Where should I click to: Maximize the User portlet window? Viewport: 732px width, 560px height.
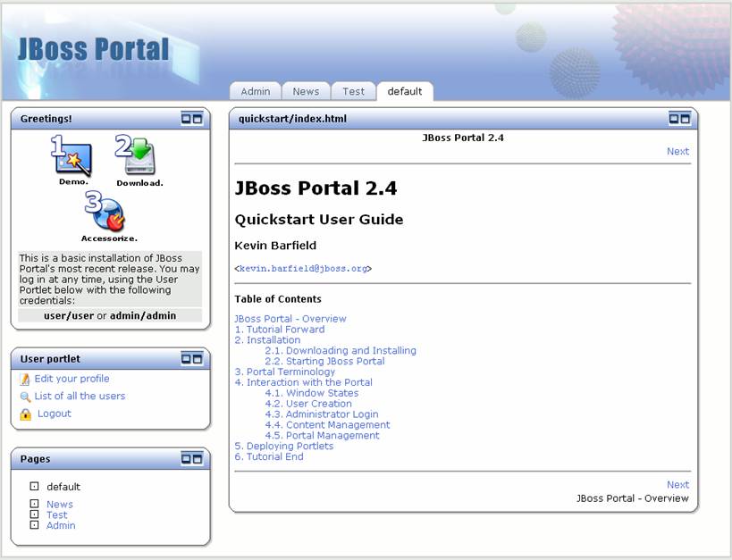click(198, 359)
